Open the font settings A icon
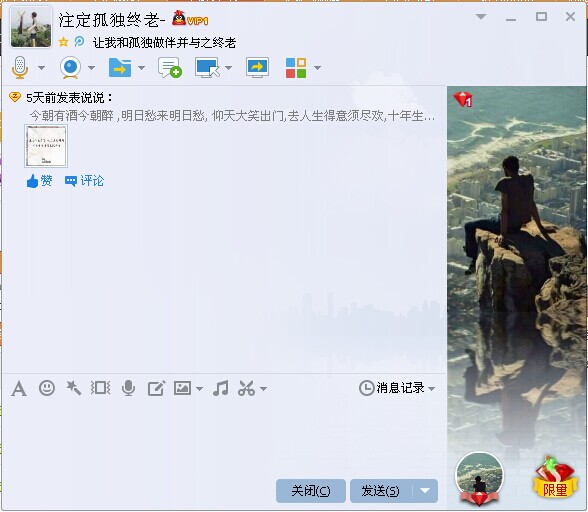The image size is (588, 512). click(19, 388)
